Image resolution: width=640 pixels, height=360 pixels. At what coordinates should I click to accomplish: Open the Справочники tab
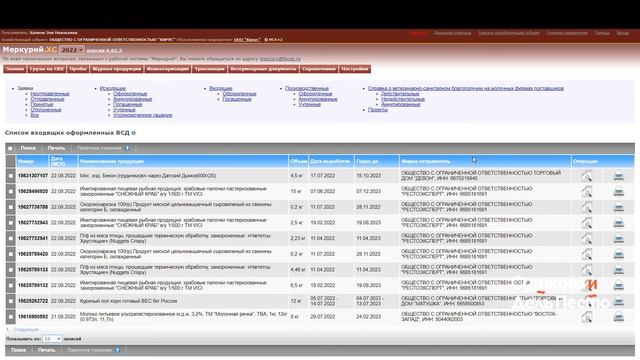pos(319,69)
